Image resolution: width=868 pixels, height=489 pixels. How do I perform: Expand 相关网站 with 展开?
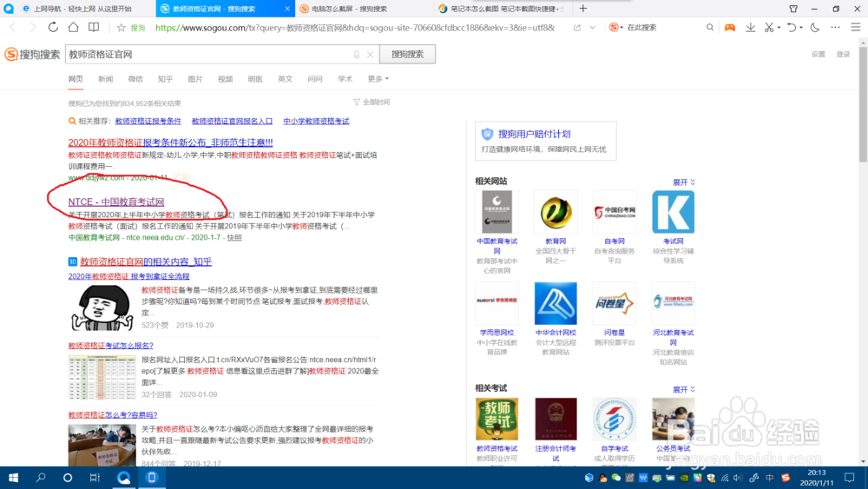[684, 182]
